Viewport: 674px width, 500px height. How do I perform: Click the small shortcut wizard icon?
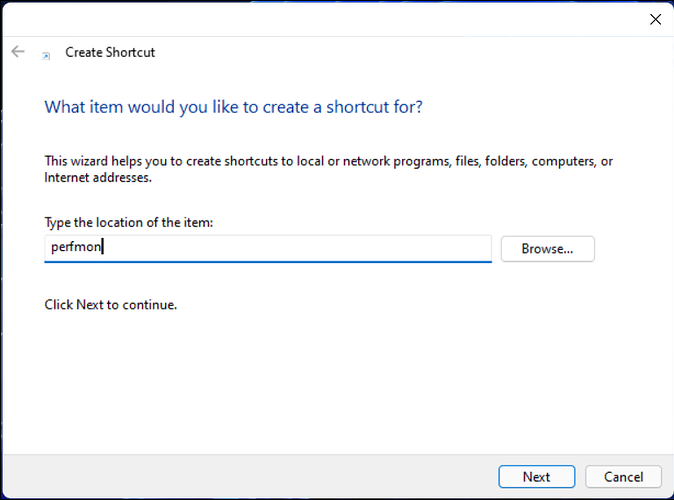tap(46, 55)
